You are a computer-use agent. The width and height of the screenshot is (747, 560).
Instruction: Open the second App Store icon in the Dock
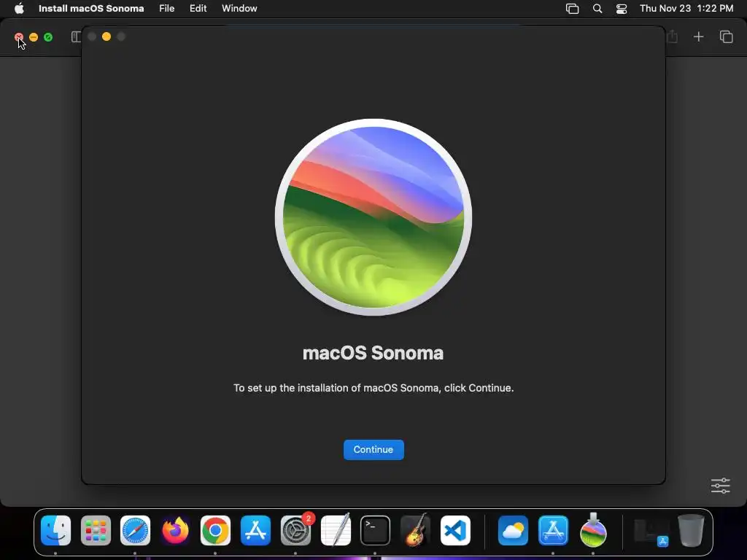(553, 531)
